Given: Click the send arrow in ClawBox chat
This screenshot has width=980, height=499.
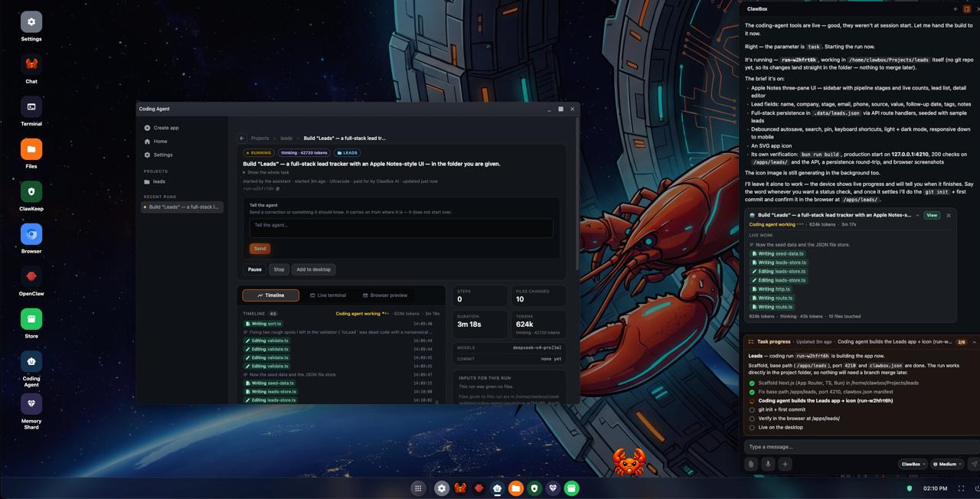Looking at the screenshot, I should 974,464.
